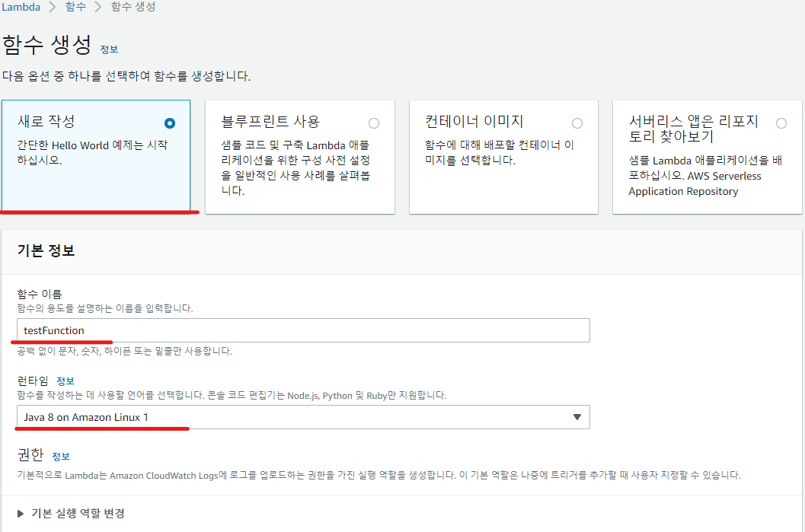
Task: Go to the 함수 breadcrumb link
Action: [75, 7]
